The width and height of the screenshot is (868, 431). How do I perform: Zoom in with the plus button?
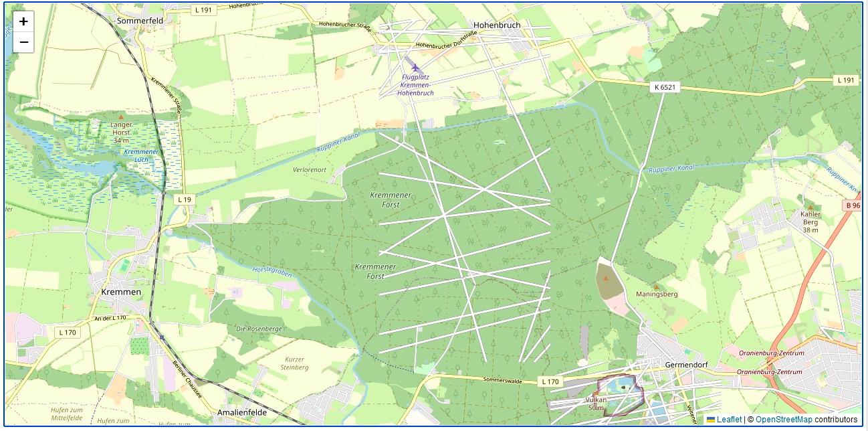23,21
